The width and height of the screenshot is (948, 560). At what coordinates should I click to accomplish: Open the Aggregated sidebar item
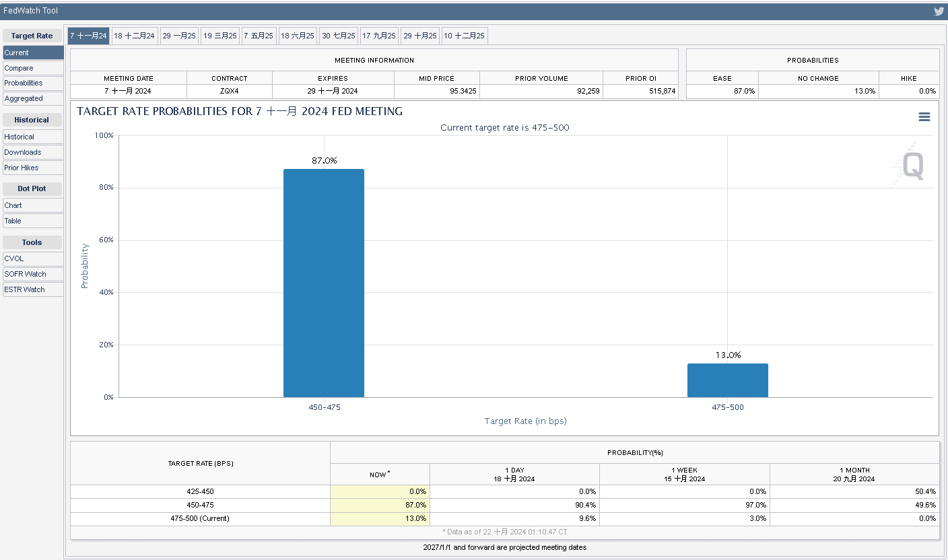pyautogui.click(x=33, y=98)
